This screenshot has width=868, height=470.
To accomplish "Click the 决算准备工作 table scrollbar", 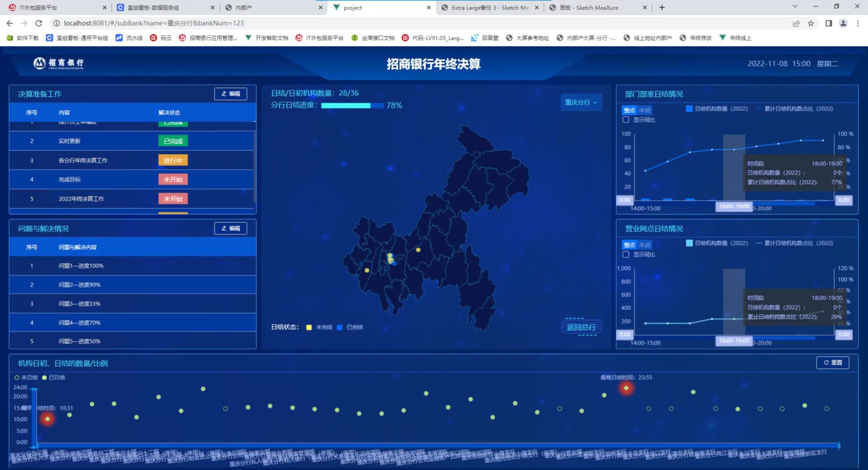I will click(255, 165).
